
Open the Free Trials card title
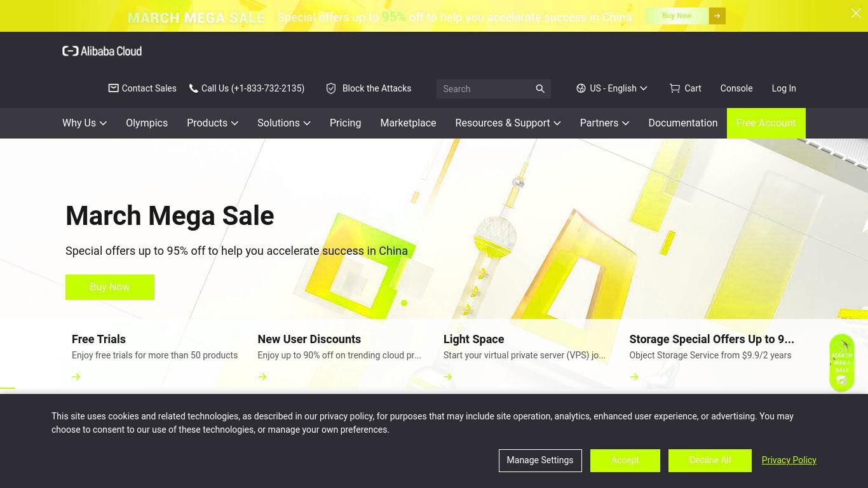(98, 339)
